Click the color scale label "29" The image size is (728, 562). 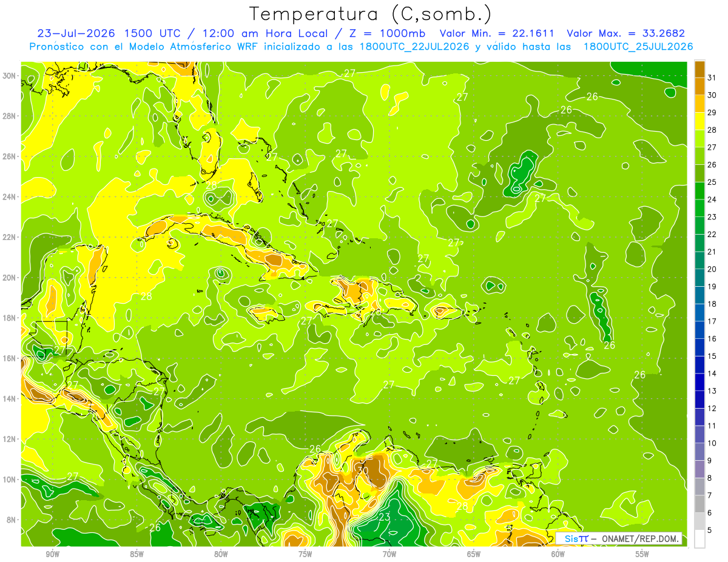pos(712,112)
